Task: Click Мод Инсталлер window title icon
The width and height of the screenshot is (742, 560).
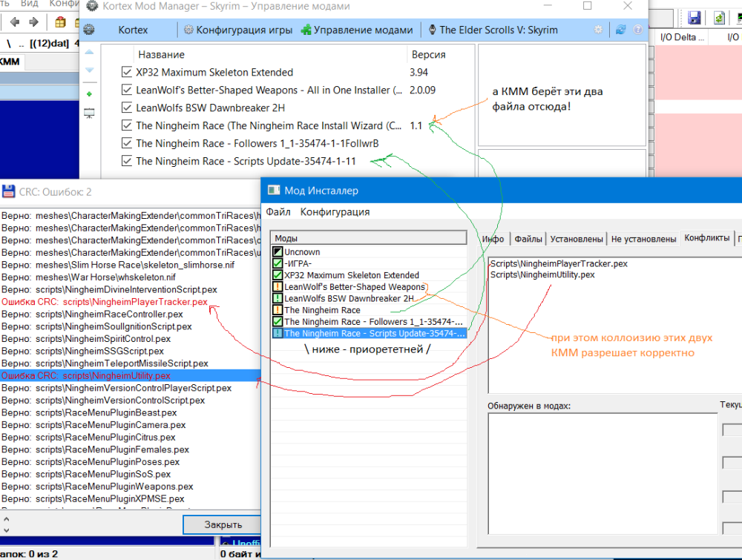Action: 274,190
